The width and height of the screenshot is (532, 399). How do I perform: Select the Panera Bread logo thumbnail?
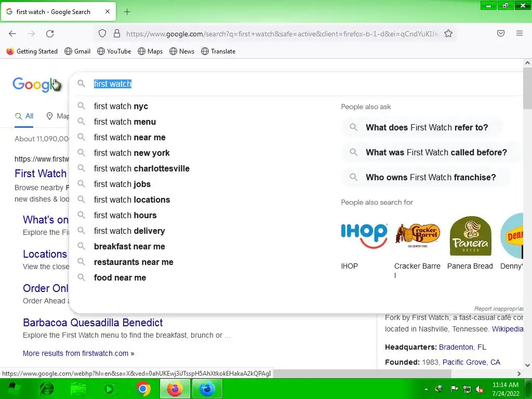[470, 236]
